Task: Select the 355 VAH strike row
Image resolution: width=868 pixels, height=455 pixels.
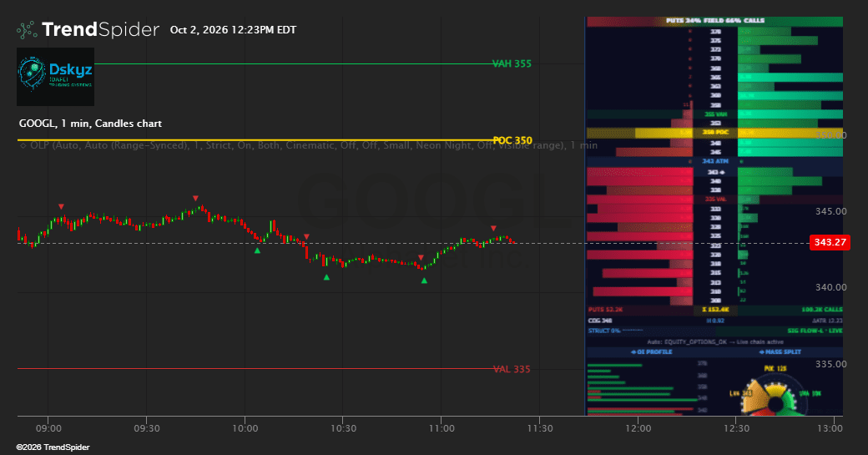Action: pyautogui.click(x=714, y=114)
